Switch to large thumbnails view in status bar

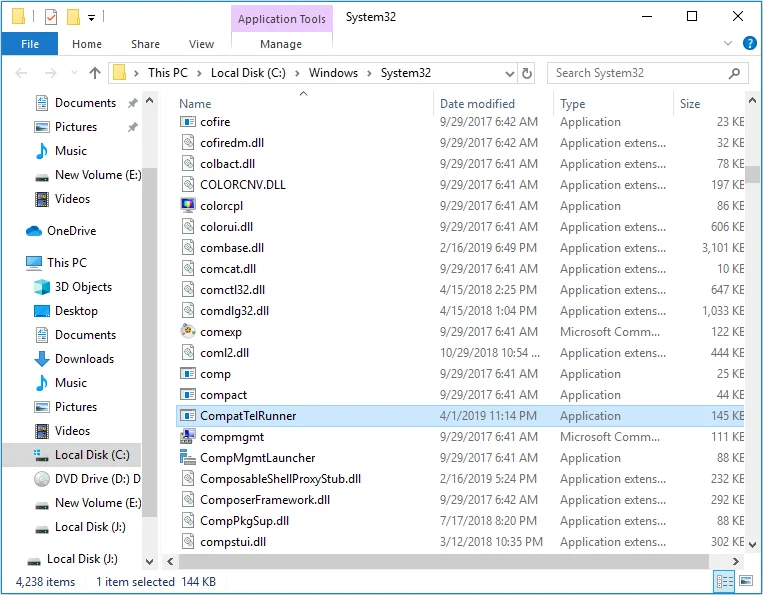tap(746, 581)
